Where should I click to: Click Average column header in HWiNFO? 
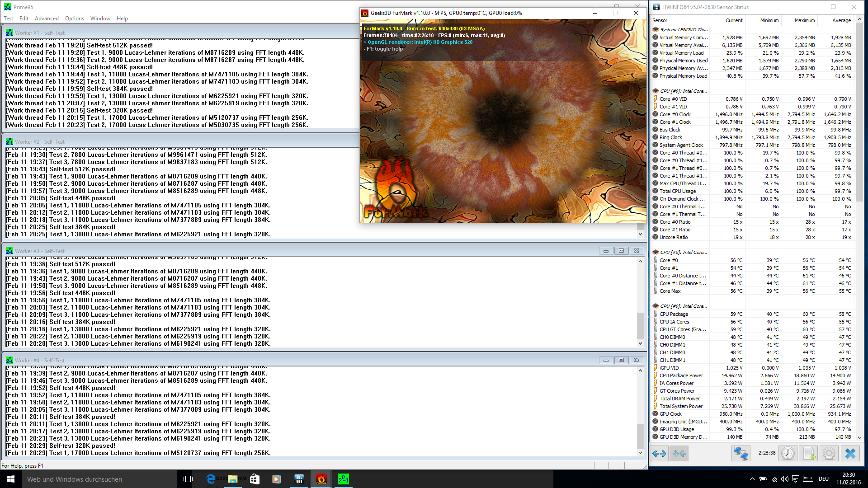point(836,20)
